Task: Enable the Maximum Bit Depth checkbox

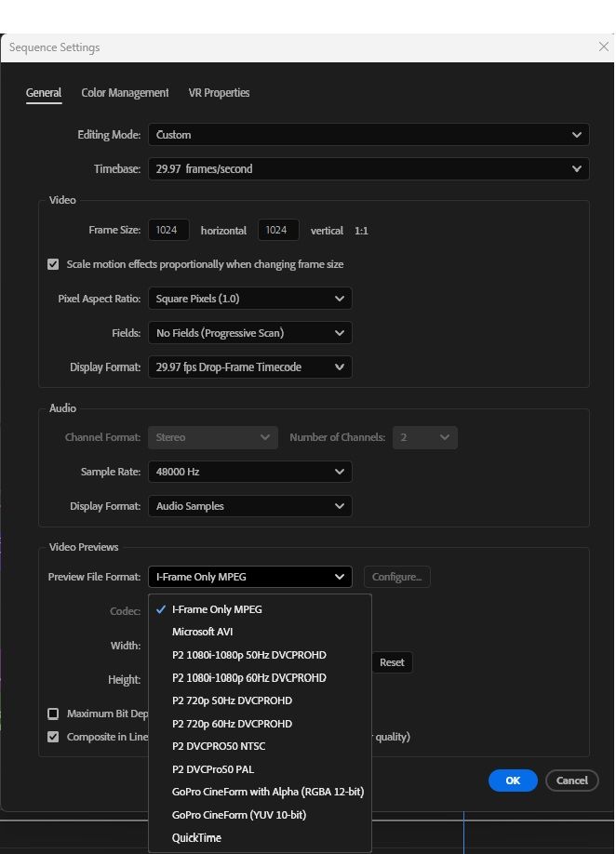Action: tap(53, 714)
